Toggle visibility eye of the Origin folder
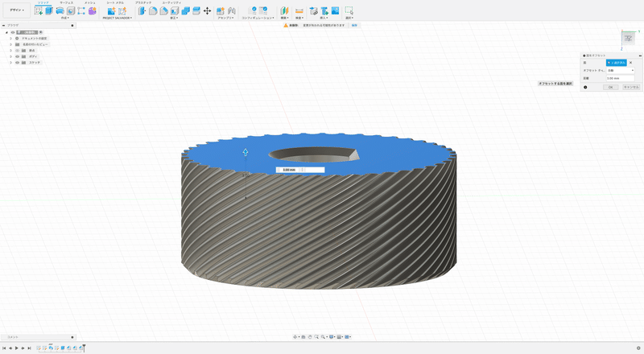 click(17, 51)
